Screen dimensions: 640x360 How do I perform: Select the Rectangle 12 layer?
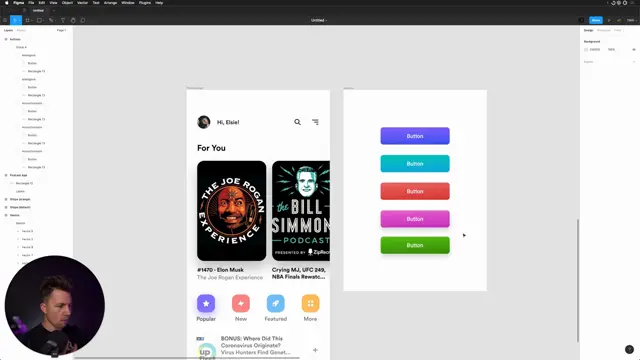[x=24, y=183]
